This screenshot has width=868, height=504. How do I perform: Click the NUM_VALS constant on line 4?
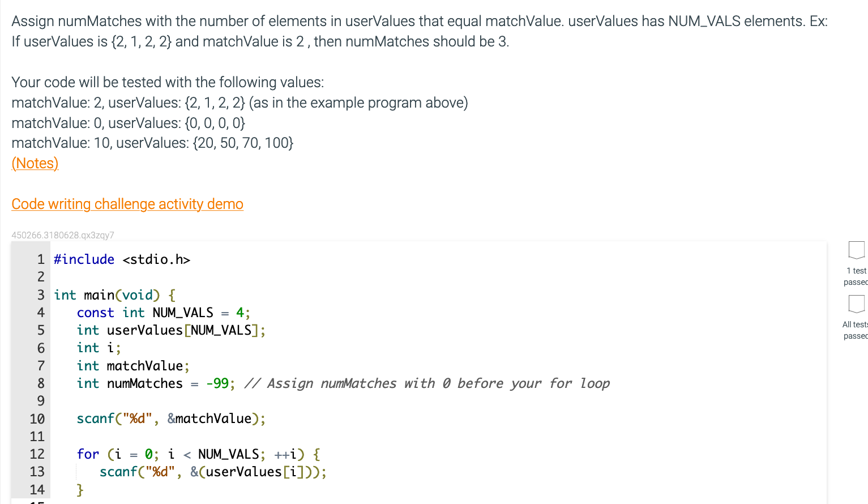(x=182, y=312)
